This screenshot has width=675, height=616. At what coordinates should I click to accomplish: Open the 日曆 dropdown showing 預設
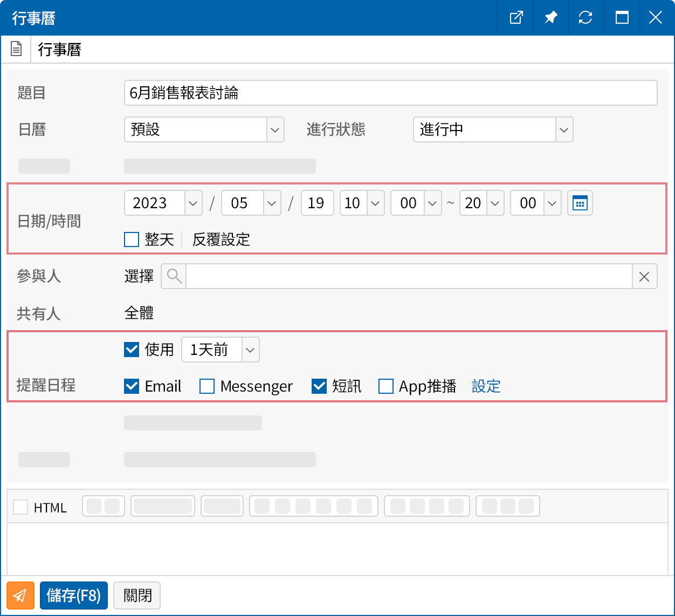pos(204,130)
